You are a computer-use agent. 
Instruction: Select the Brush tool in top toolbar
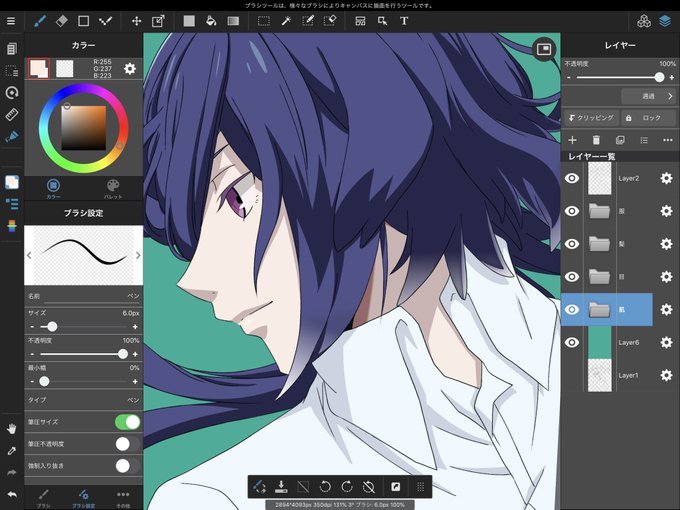pyautogui.click(x=40, y=21)
